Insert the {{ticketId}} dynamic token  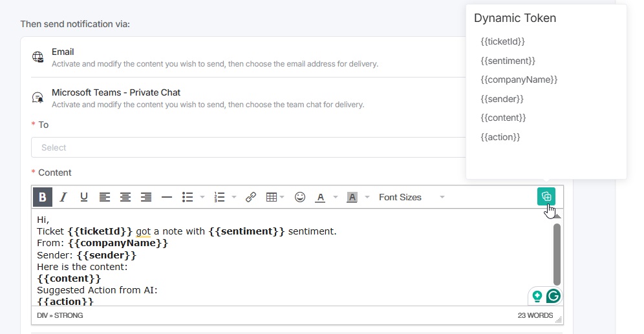click(502, 41)
